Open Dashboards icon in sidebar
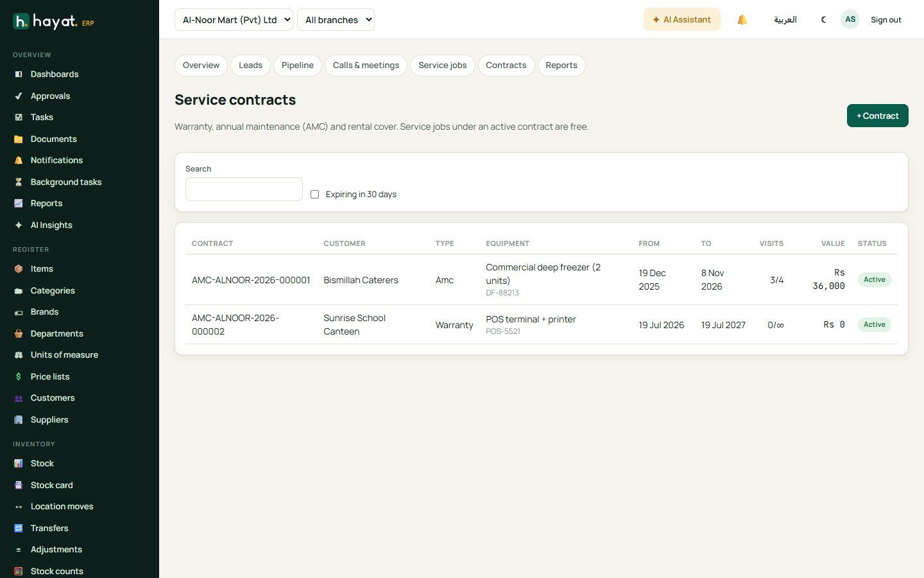 pos(19,74)
